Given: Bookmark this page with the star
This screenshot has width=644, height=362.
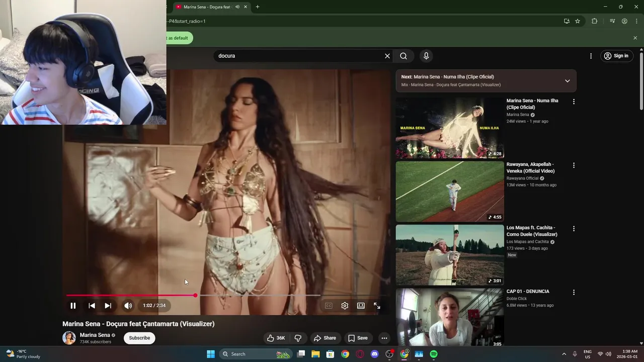Looking at the screenshot, I should point(578,21).
